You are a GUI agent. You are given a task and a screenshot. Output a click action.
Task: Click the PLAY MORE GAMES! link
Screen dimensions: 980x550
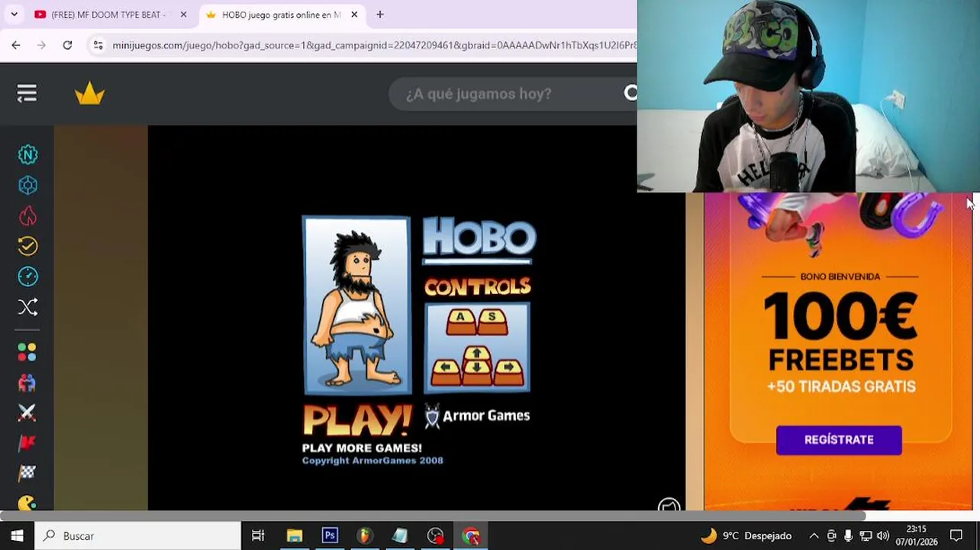point(362,448)
